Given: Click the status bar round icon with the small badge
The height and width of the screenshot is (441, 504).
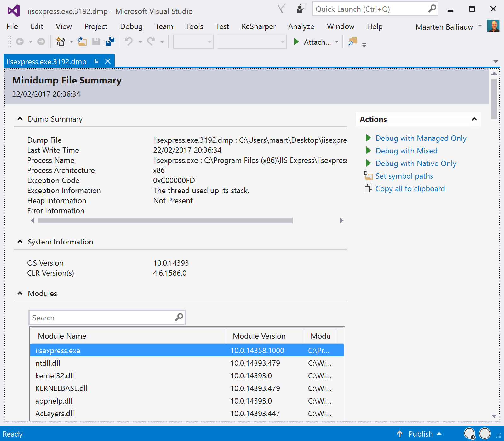Looking at the screenshot, I should click(x=470, y=434).
